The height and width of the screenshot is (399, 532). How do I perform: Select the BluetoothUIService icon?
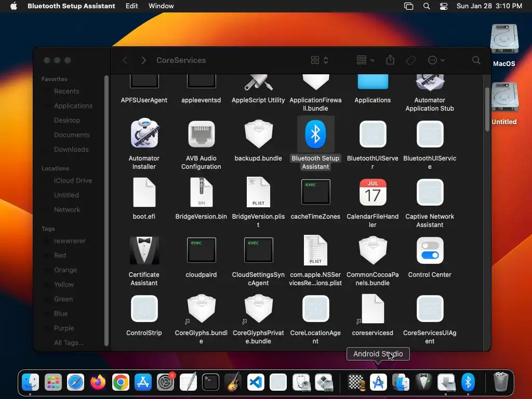430,134
